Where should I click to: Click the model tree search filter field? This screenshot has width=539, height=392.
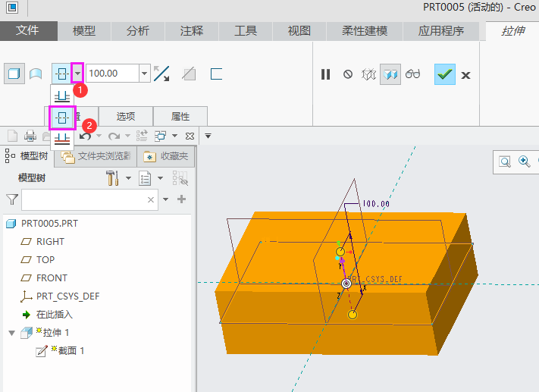tap(83, 199)
